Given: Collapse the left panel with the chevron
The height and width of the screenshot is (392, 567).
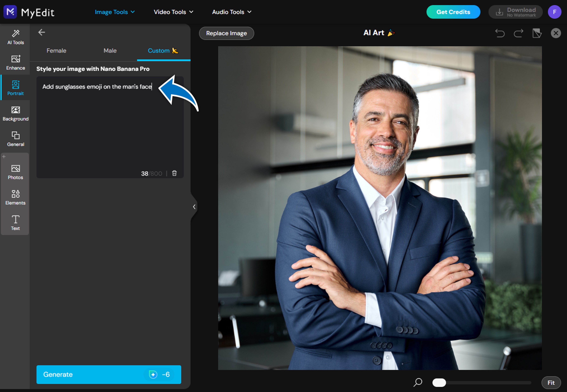Looking at the screenshot, I should coord(194,207).
